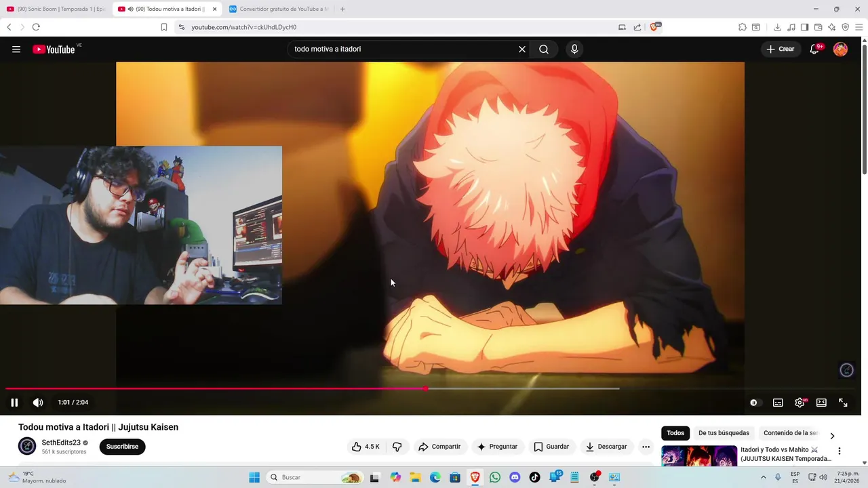Click the Preguntar button
The height and width of the screenshot is (488, 868).
pyautogui.click(x=497, y=447)
